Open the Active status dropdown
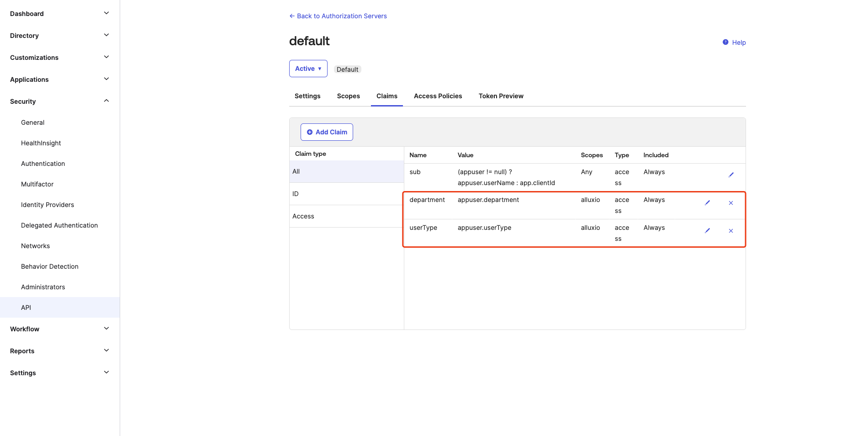The width and height of the screenshot is (868, 436). click(308, 69)
